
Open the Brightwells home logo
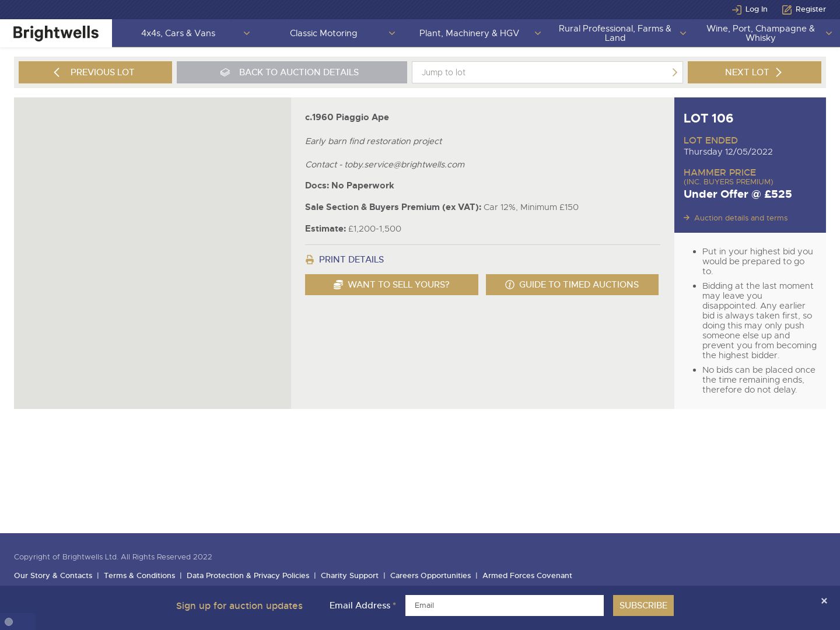(x=56, y=33)
